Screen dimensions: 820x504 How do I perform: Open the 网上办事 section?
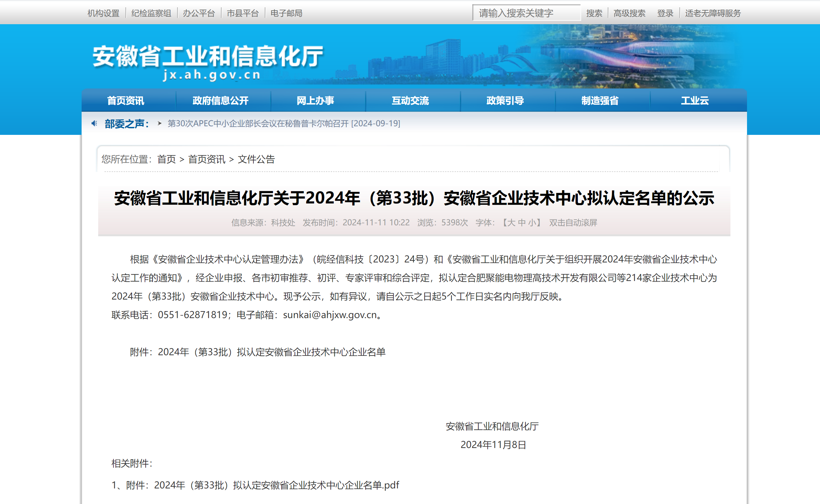315,100
